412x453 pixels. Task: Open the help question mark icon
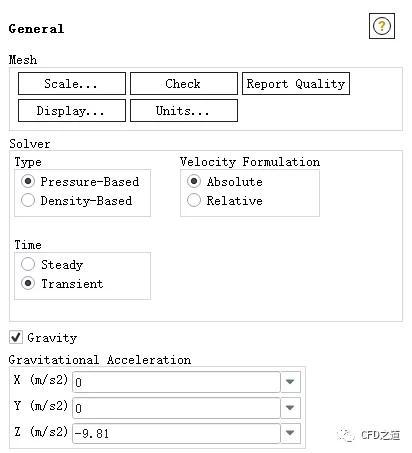coord(382,26)
